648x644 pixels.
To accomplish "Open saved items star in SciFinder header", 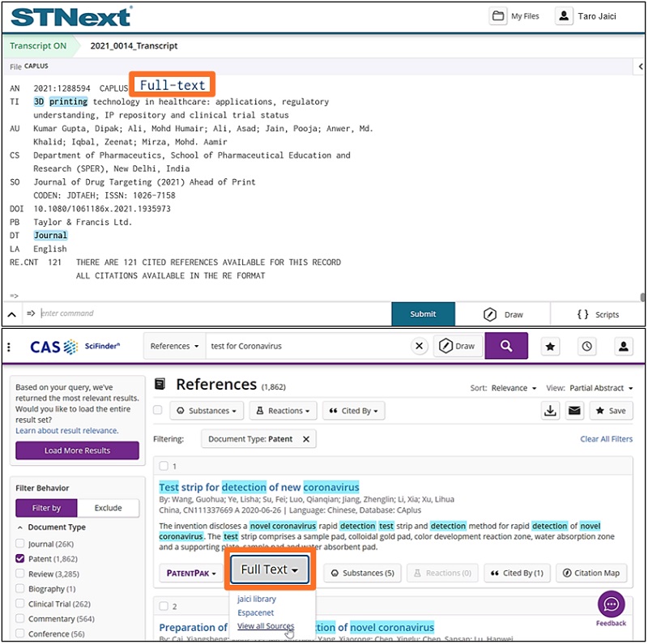I will point(550,346).
